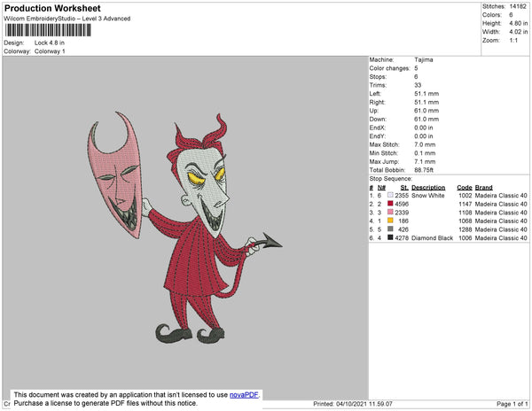Click the Up value 61.0 mm
Viewport: 532px width, 411px height.
pyautogui.click(x=426, y=111)
